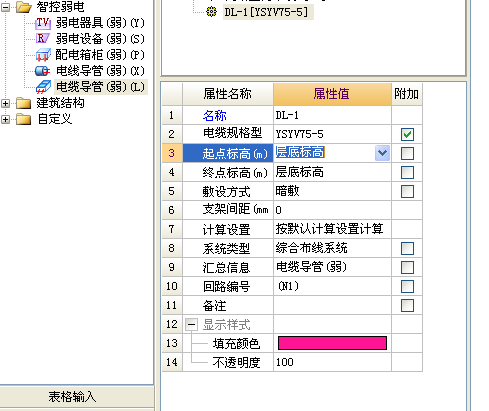
Task: Expand the 自定义 tree node
Action: point(6,119)
